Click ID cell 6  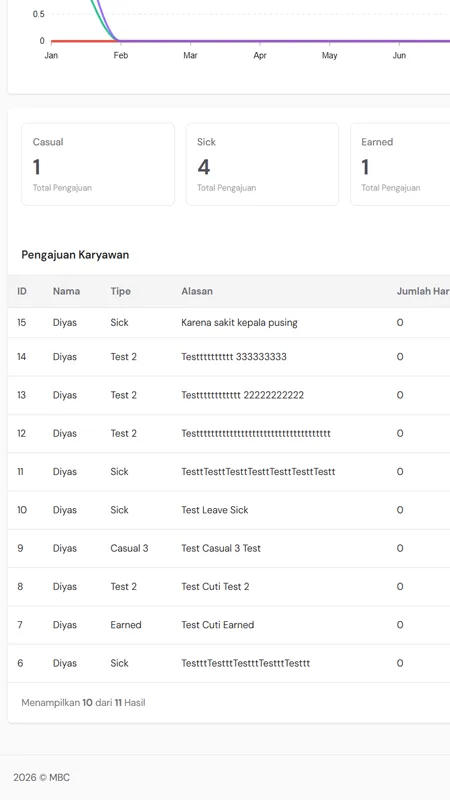pos(20,663)
